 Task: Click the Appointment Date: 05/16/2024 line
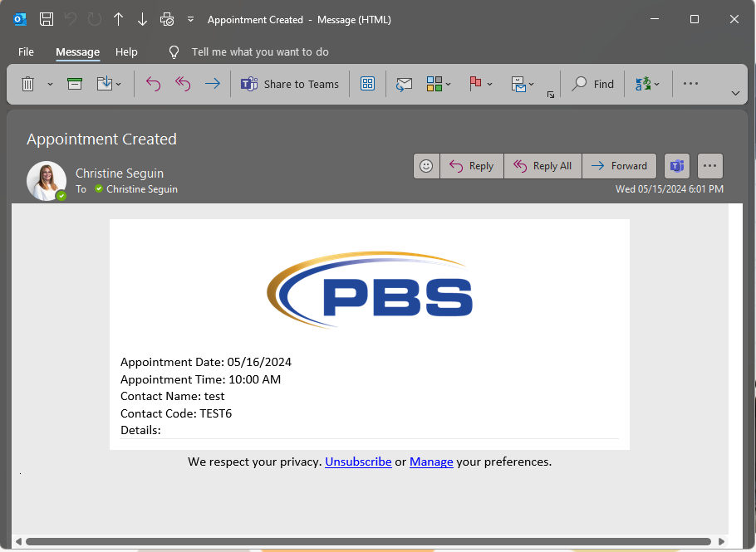(x=206, y=362)
